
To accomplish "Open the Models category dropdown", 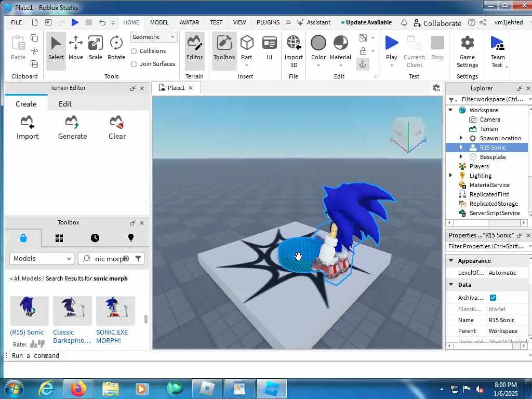I will pos(42,259).
